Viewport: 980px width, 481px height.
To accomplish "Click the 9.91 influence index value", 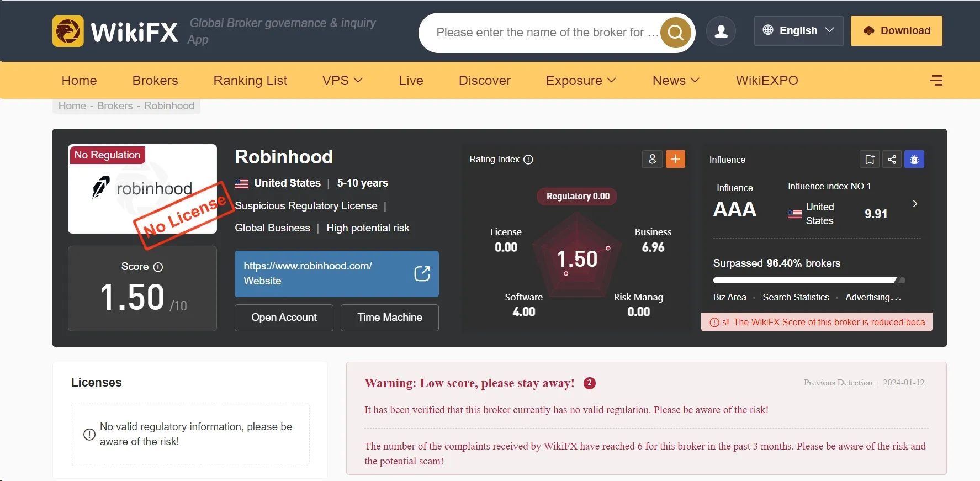I will pos(876,214).
